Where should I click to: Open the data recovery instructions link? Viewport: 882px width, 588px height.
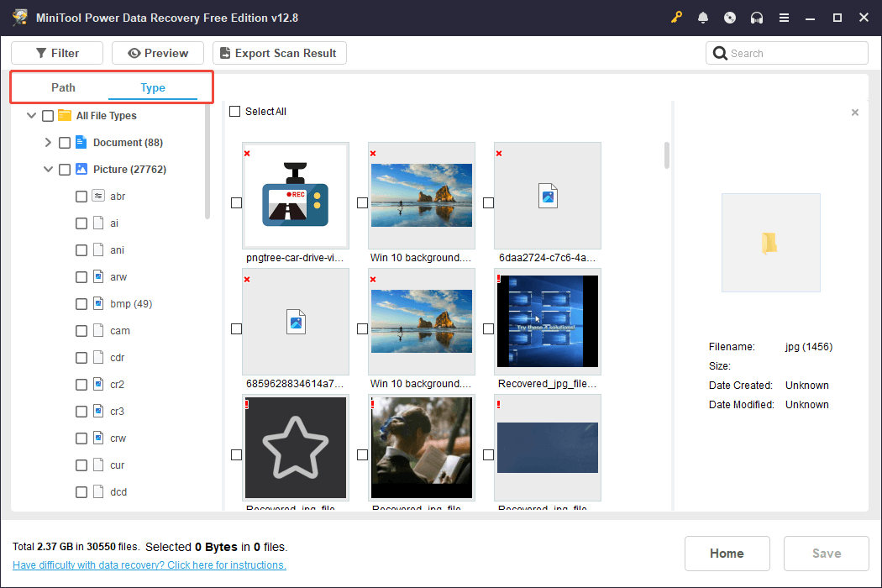(x=149, y=564)
